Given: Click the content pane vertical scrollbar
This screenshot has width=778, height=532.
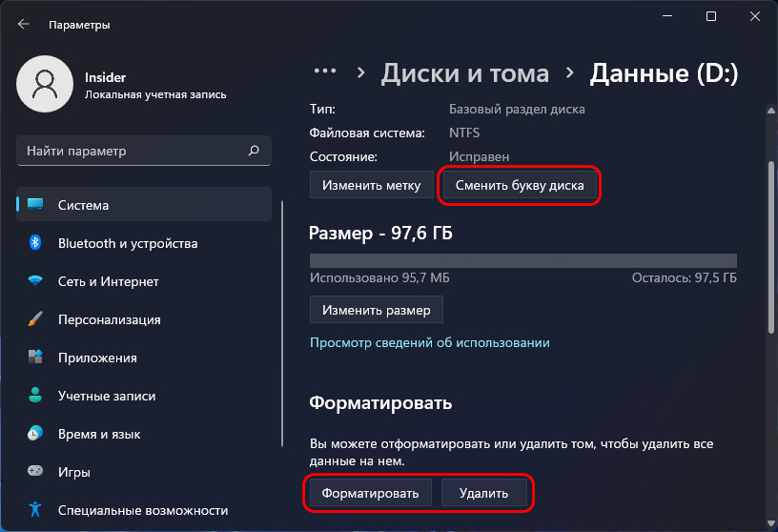Looking at the screenshot, I should [771, 247].
